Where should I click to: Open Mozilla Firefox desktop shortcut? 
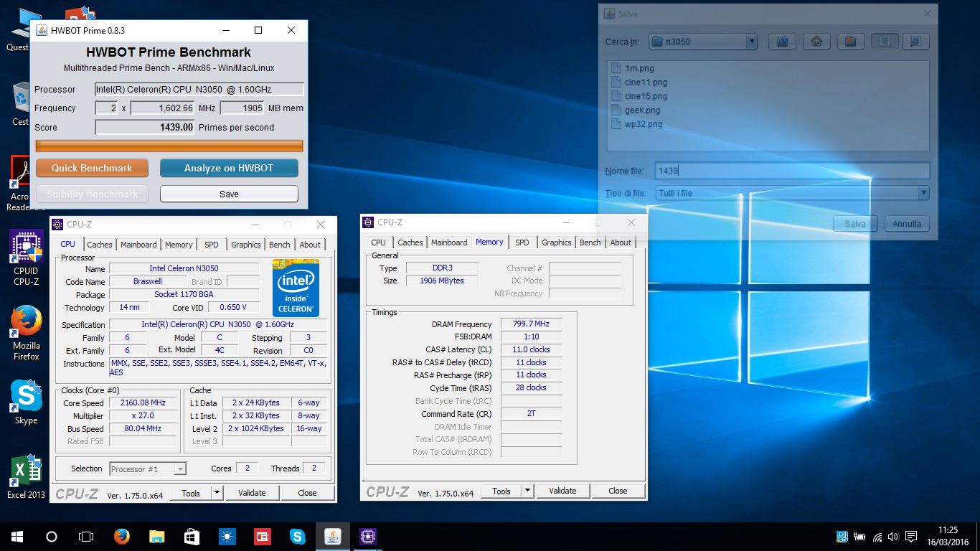pos(26,333)
